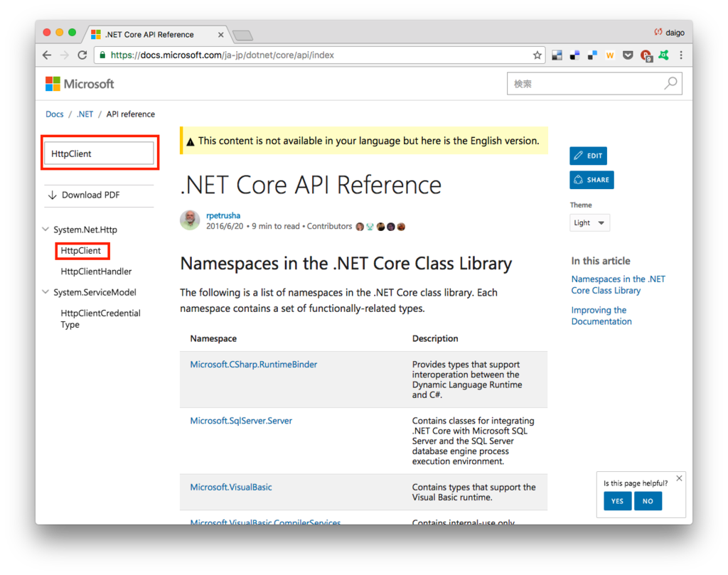Open Microsoft.SqlServer.Server namespace link
The image size is (728, 575).
(241, 421)
